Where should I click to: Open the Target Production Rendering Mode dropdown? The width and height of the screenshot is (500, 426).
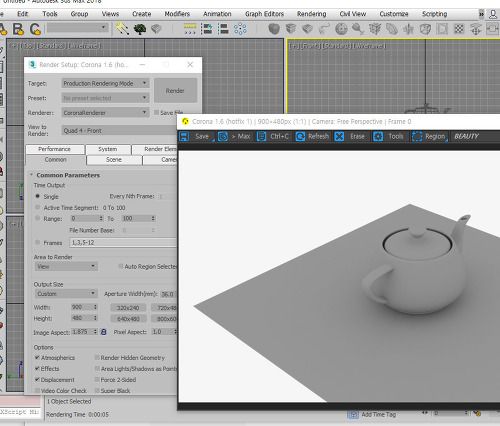tap(105, 83)
